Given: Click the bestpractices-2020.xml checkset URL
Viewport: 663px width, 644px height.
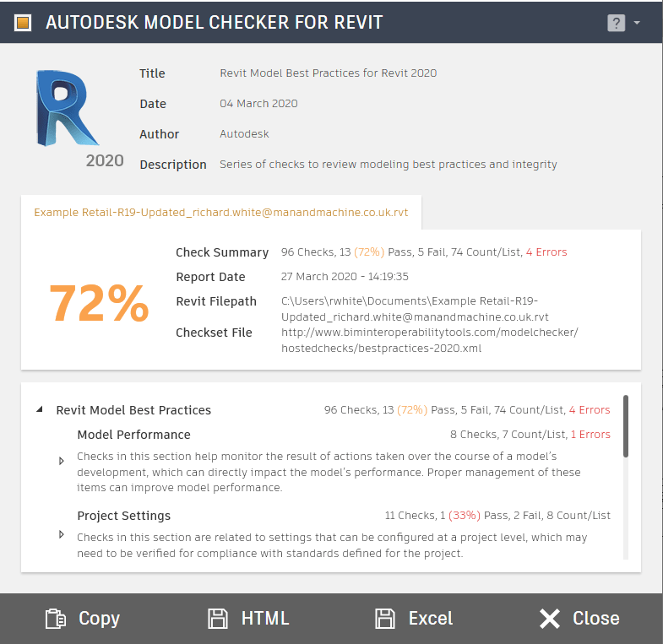Looking at the screenshot, I should pyautogui.click(x=430, y=340).
